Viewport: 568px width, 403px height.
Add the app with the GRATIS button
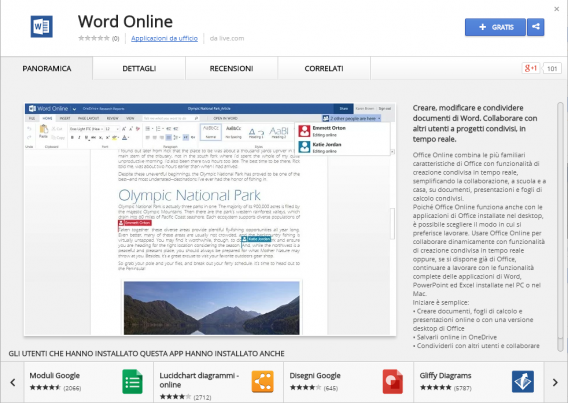click(495, 27)
